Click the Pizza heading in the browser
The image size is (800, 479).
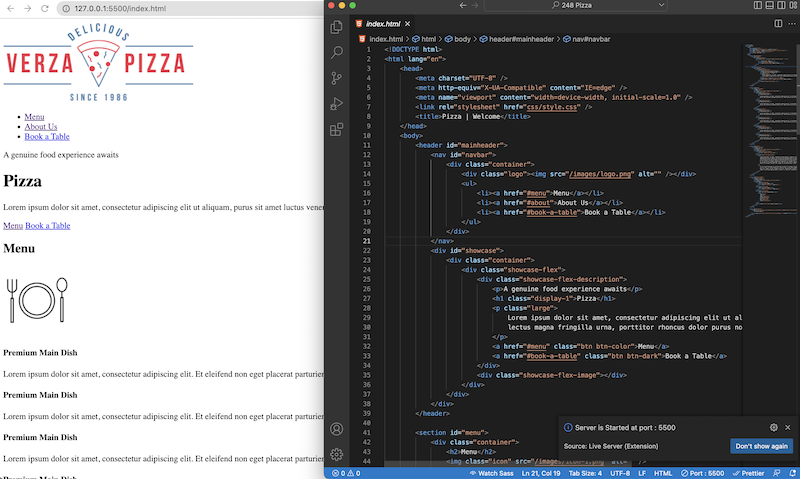22,181
